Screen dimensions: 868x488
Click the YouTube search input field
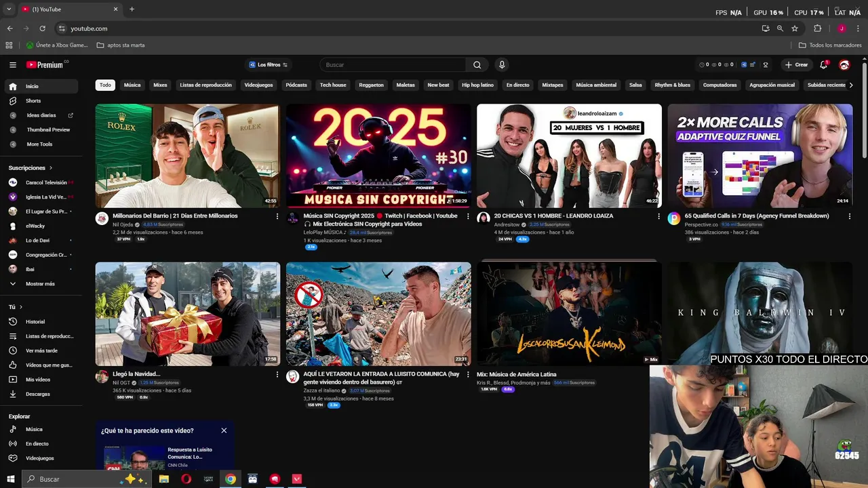click(x=393, y=65)
